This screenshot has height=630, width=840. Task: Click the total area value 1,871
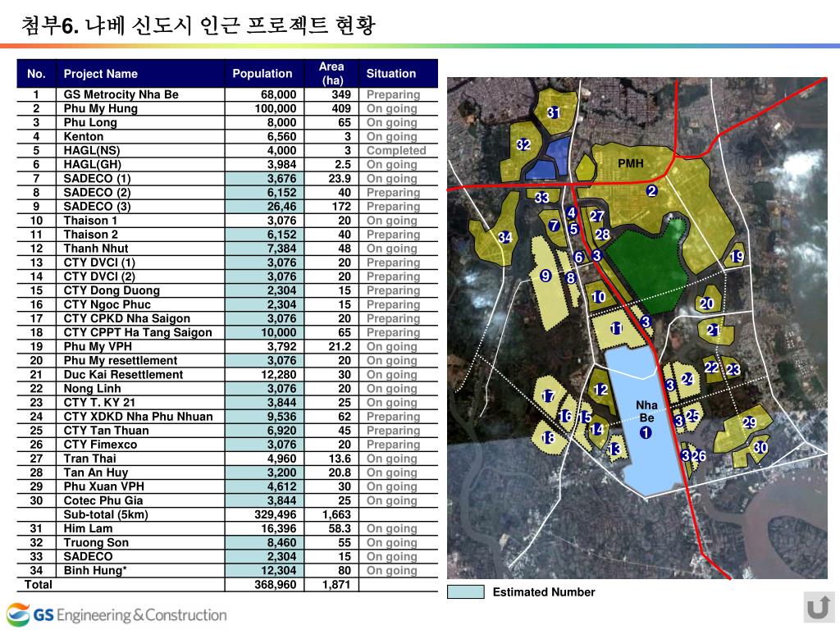coord(336,584)
